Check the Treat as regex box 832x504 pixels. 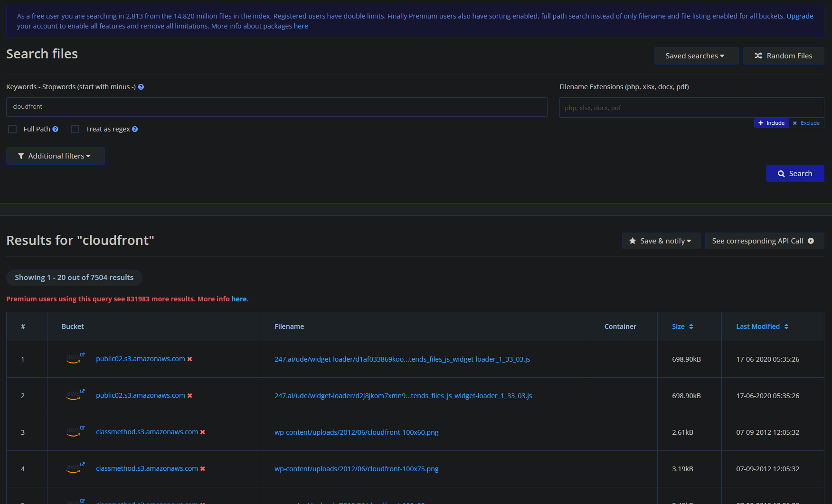click(x=75, y=129)
